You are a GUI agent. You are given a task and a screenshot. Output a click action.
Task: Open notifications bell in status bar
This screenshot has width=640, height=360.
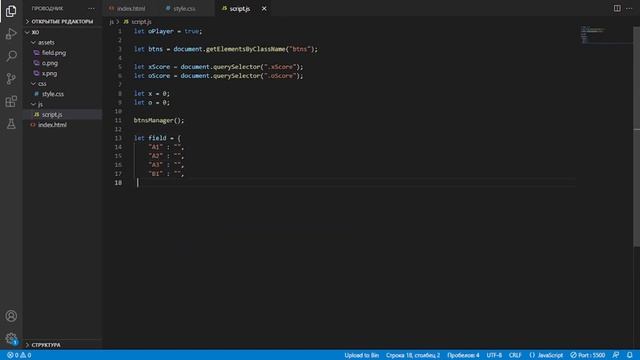coord(630,355)
